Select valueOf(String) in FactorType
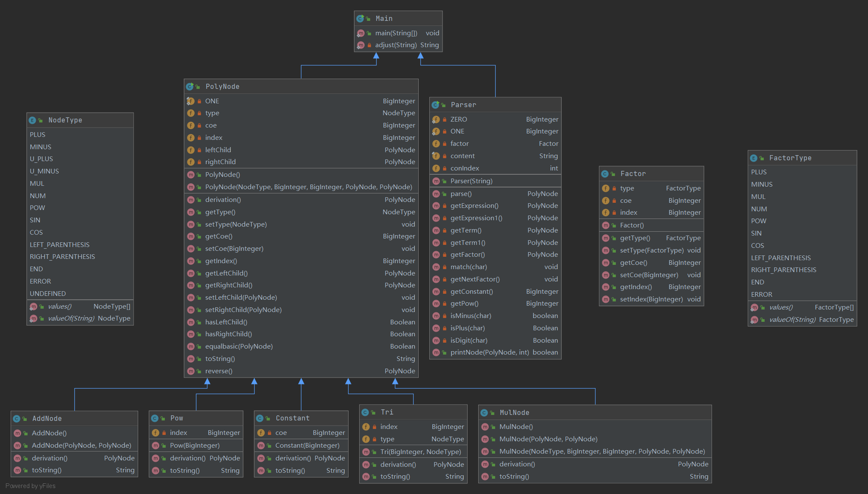Image resolution: width=868 pixels, height=494 pixels. (x=792, y=320)
